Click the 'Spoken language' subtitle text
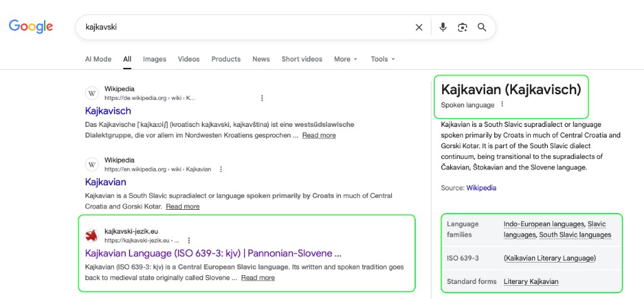 [468, 105]
